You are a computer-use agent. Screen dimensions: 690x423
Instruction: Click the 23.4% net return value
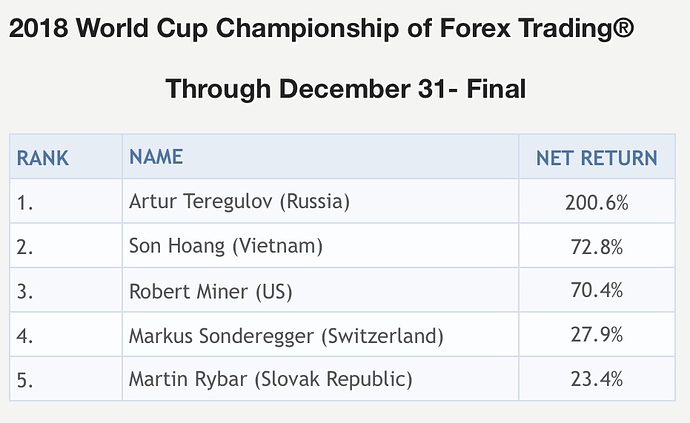[597, 379]
